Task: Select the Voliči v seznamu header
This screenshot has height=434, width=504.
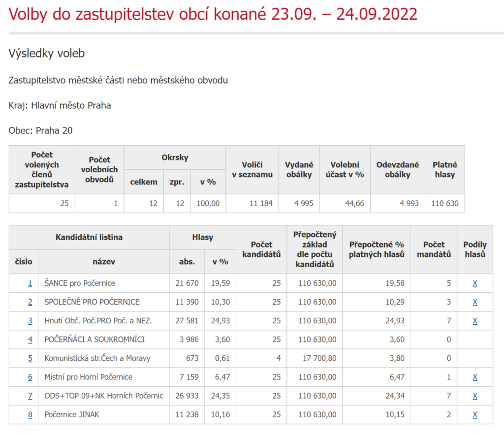Action: (x=252, y=170)
